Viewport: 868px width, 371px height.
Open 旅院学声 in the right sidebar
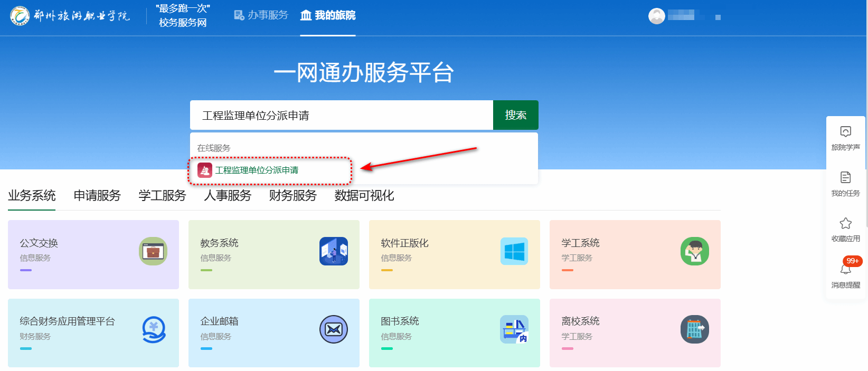tap(845, 138)
